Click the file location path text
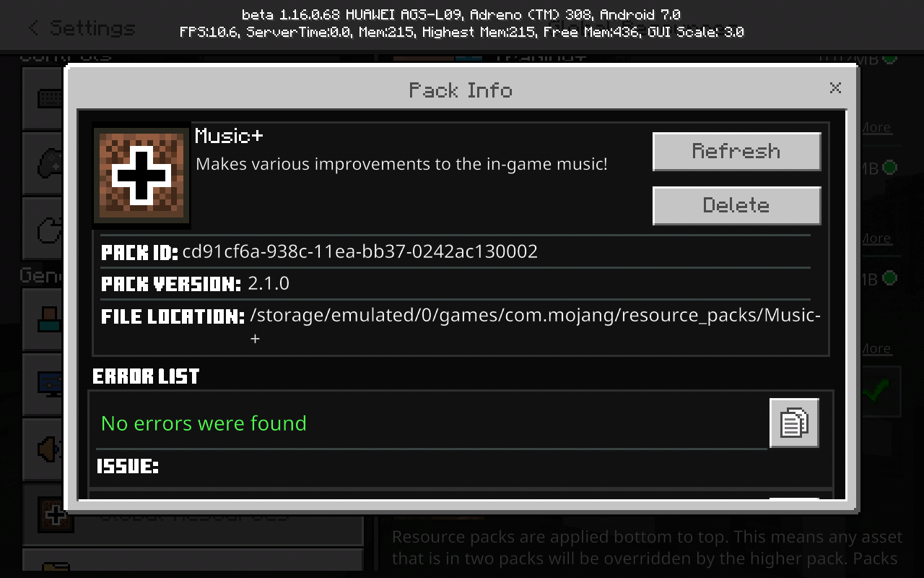Screen dimensions: 924x578 (535, 326)
